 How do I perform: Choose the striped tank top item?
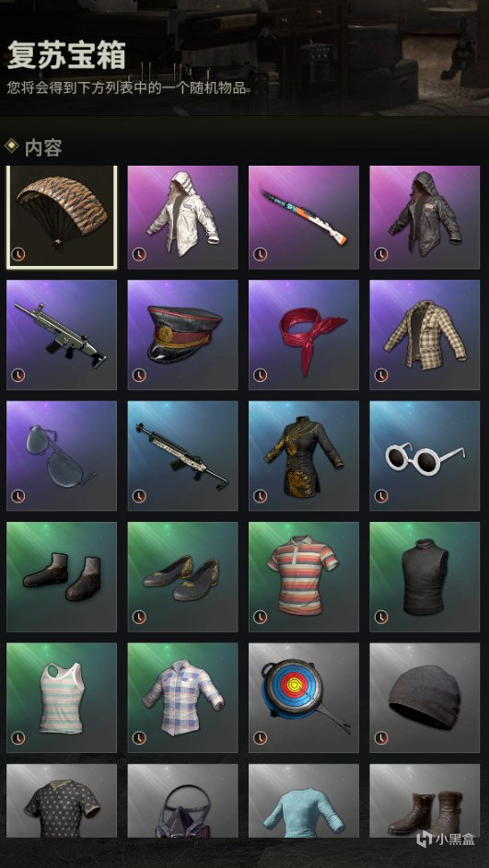(x=62, y=698)
